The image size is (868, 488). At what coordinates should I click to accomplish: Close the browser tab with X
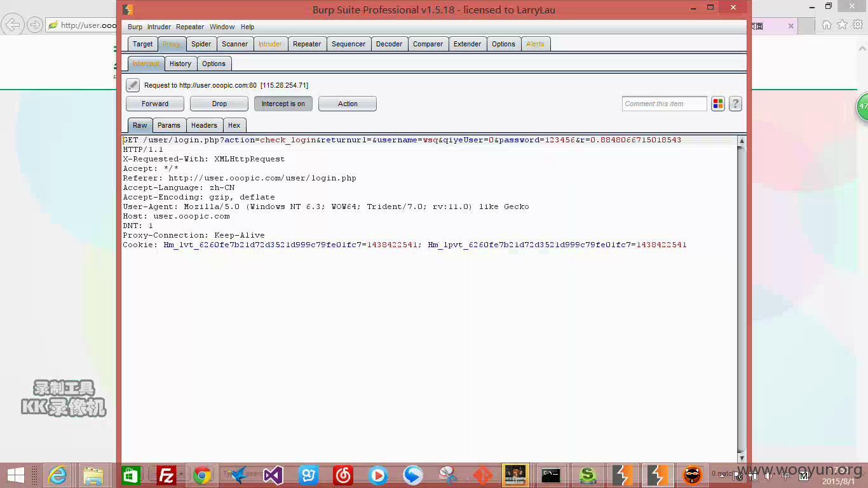[x=791, y=26]
